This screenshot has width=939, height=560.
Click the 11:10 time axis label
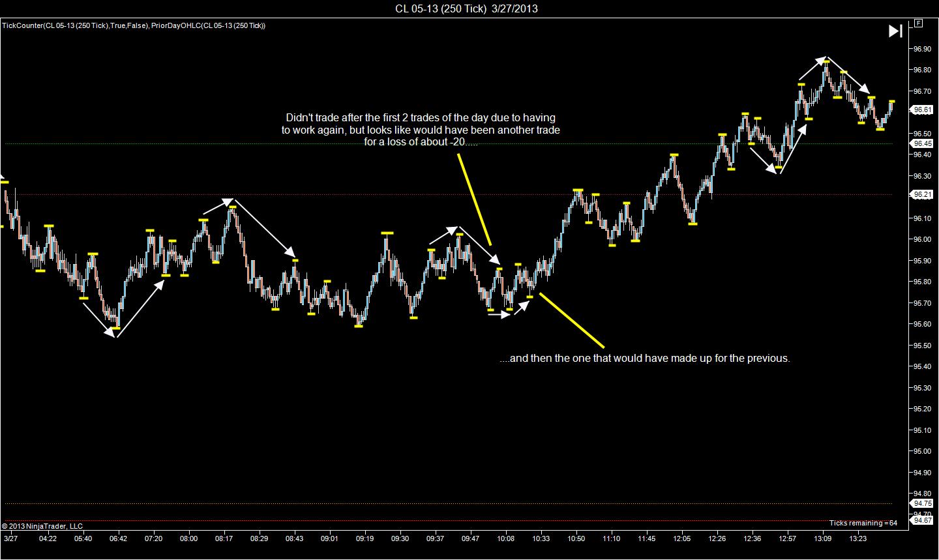tap(611, 538)
